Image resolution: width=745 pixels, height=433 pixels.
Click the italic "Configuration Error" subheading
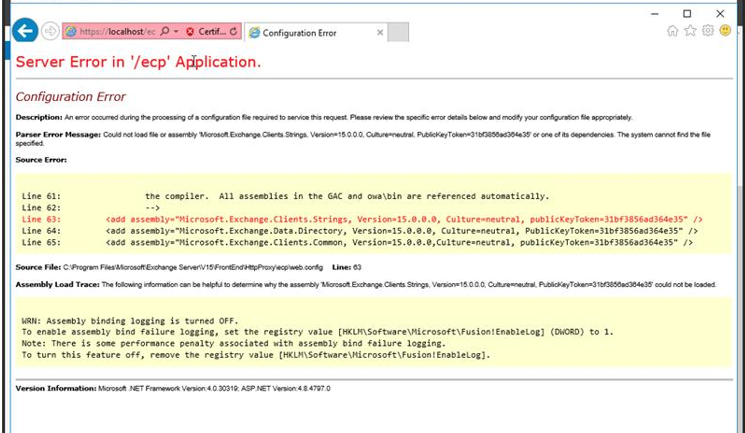click(x=70, y=96)
